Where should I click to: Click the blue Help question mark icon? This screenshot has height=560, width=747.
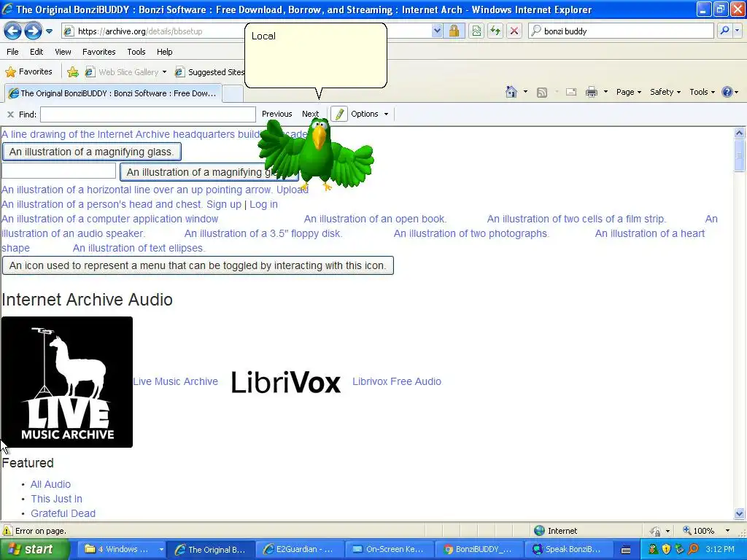[x=727, y=92]
